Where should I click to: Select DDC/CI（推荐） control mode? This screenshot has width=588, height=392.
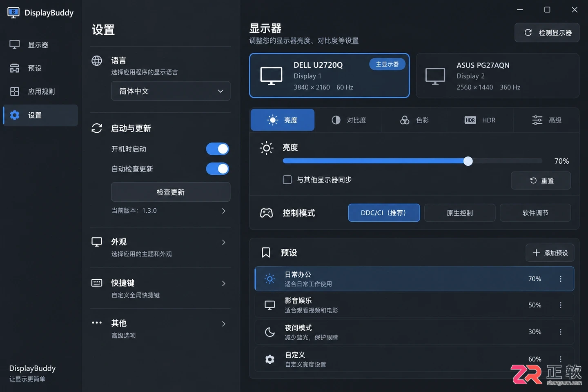point(384,213)
